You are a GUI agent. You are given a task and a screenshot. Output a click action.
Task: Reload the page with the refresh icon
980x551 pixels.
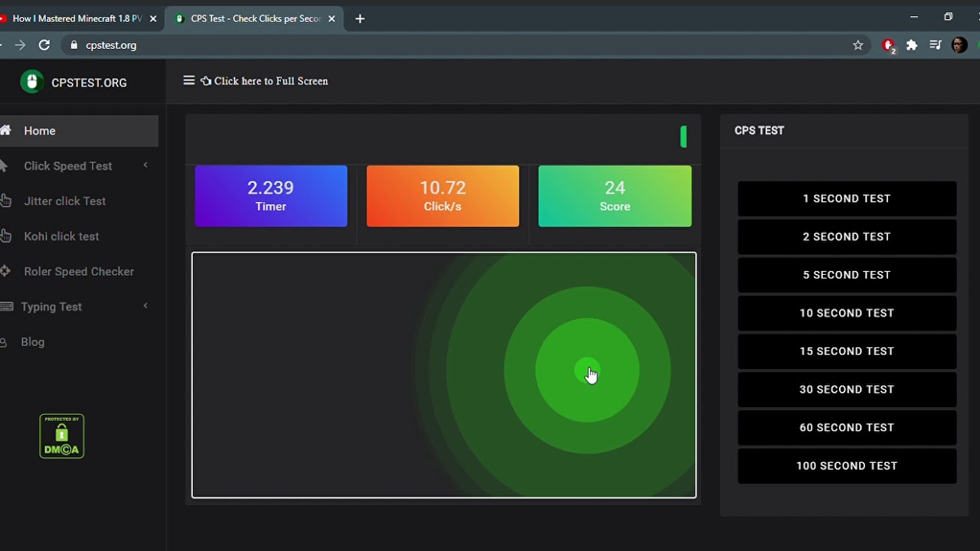[x=44, y=45]
